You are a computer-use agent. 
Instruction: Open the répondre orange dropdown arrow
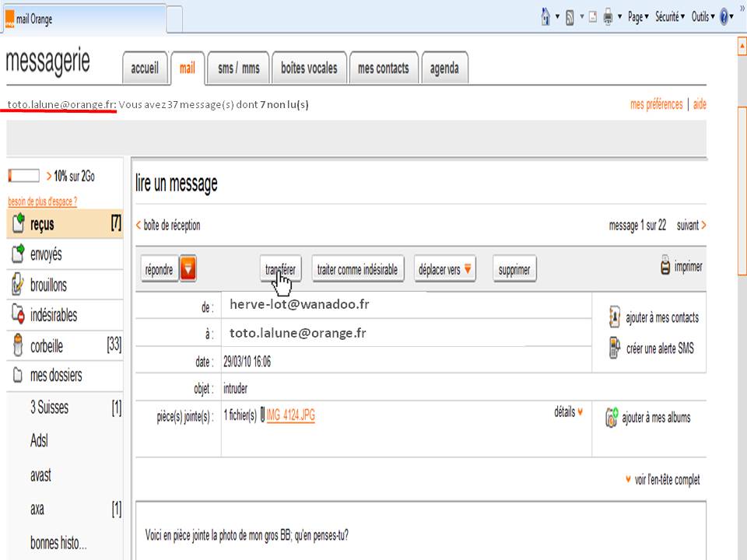188,268
